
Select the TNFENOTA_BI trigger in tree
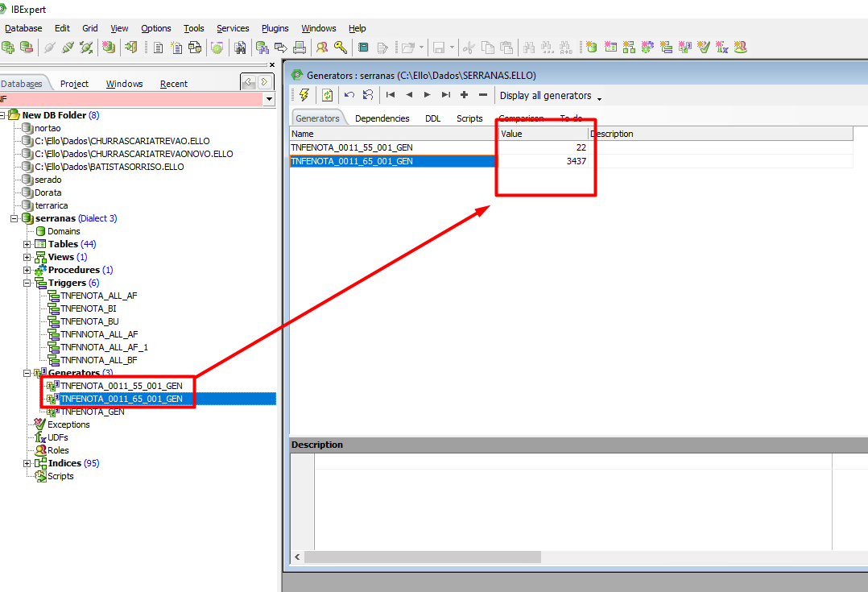[x=88, y=308]
